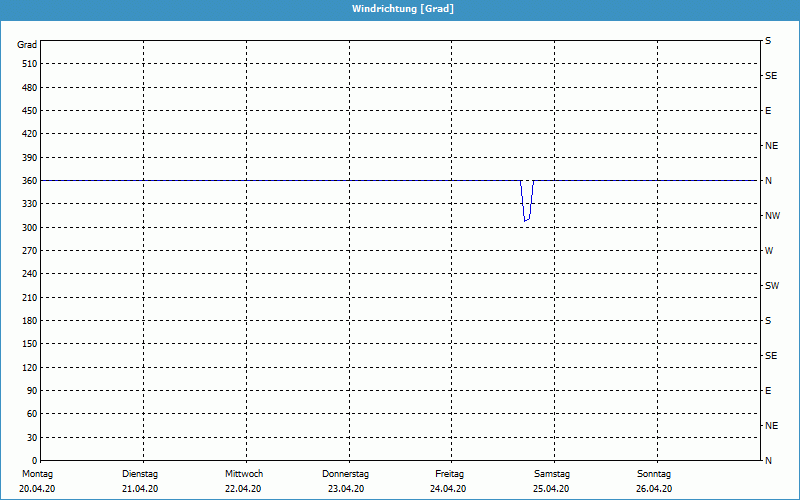
Task: Click the 'S' compass label on the 180 line
Action: [x=768, y=320]
